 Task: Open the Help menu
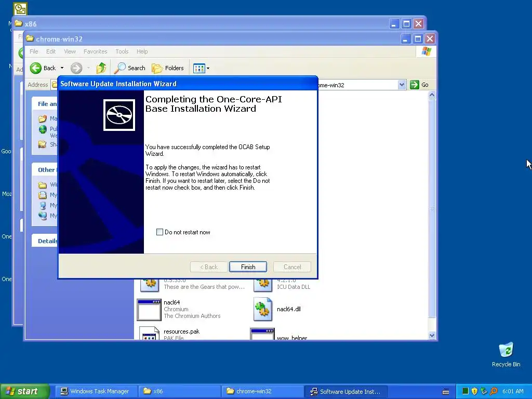coord(142,51)
